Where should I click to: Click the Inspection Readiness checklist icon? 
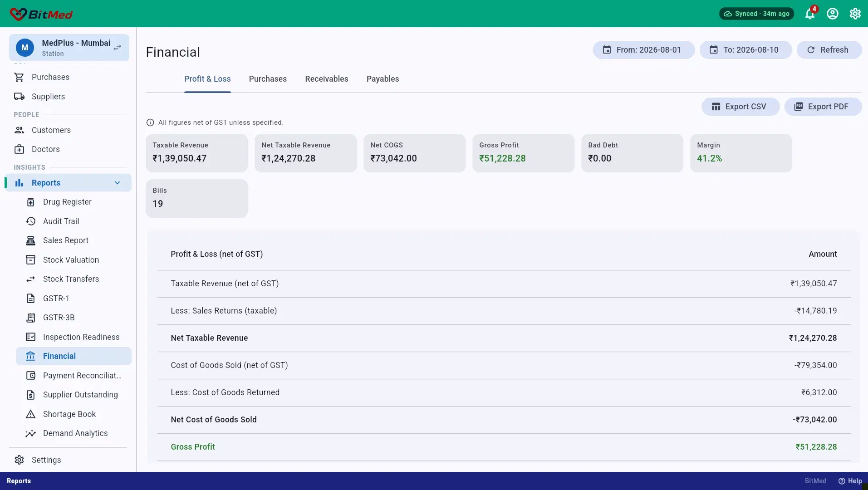[30, 337]
